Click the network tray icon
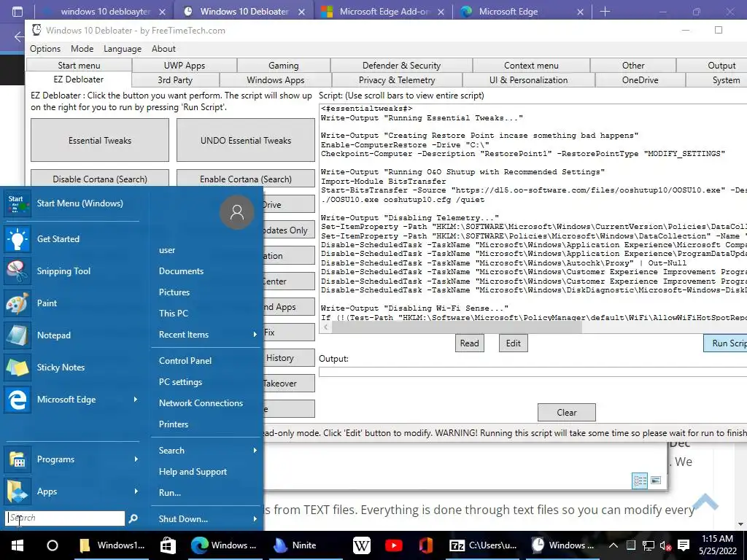Screen dimensions: 747x560 click(x=648, y=545)
